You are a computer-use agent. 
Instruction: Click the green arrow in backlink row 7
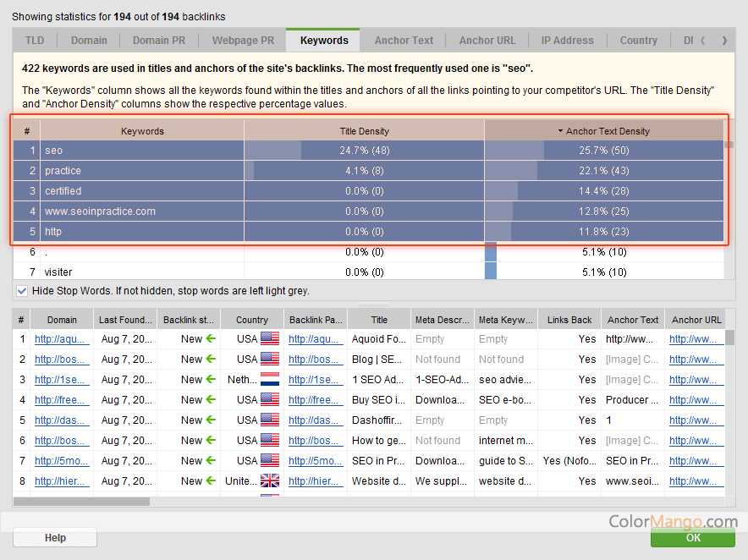click(x=212, y=461)
